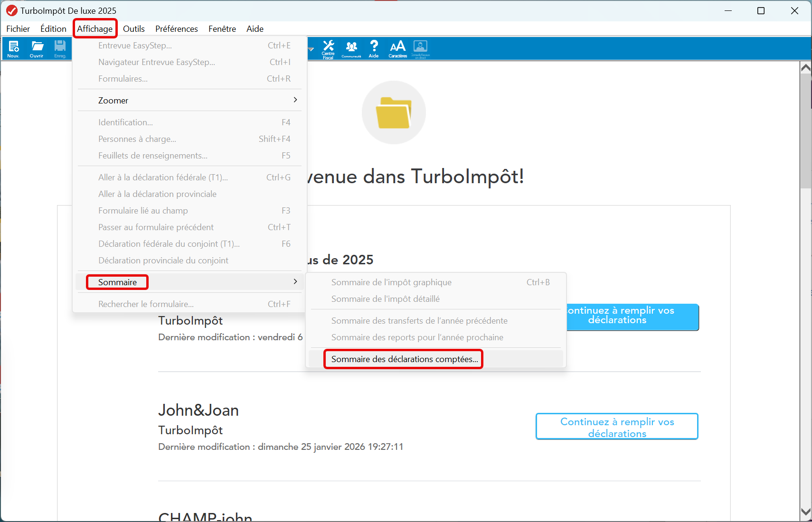Choose Déclaration fédérale du conjoint (T1)...

tap(189, 244)
